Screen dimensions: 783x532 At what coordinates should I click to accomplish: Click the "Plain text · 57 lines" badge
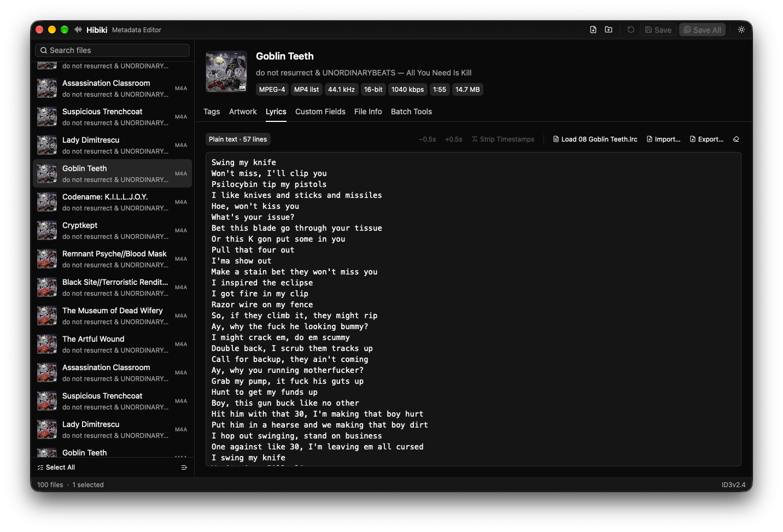pos(238,139)
